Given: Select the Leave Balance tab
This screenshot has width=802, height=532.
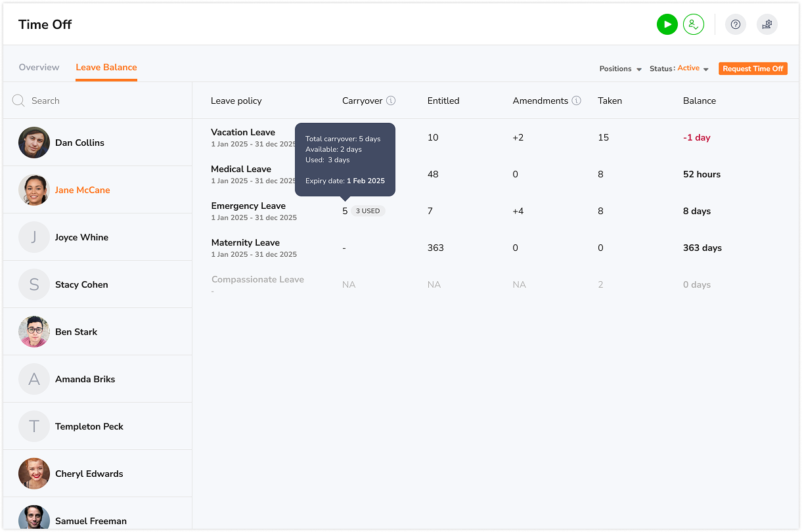Looking at the screenshot, I should [106, 67].
